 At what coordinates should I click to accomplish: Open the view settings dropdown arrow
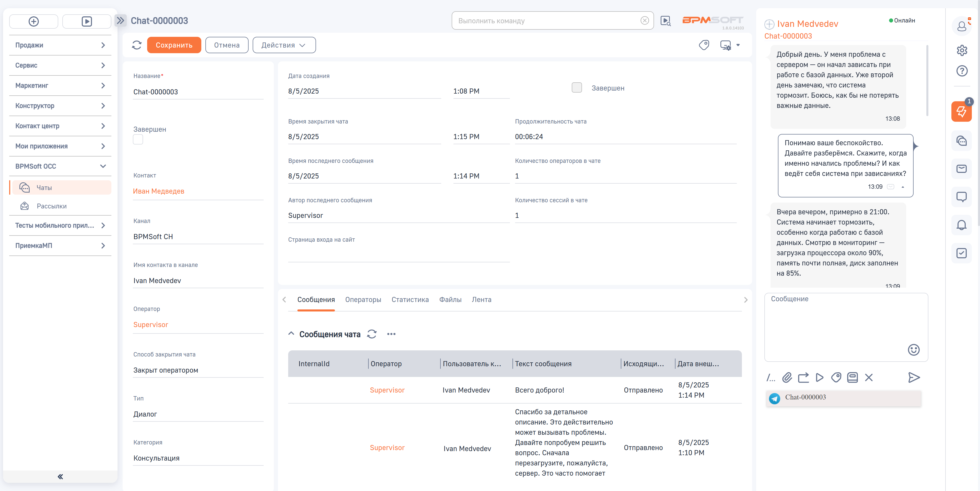(x=738, y=45)
